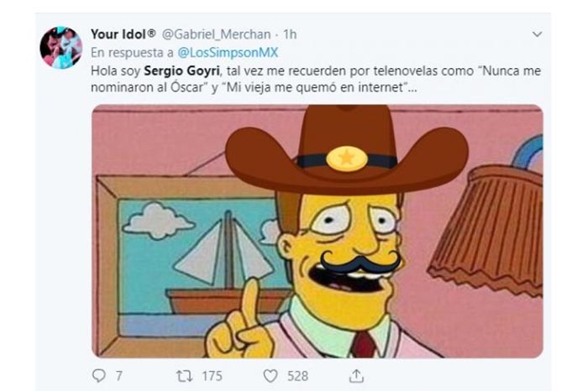The width and height of the screenshot is (588, 391).
Task: Click the reply speech bubble icon
Action: (x=99, y=375)
